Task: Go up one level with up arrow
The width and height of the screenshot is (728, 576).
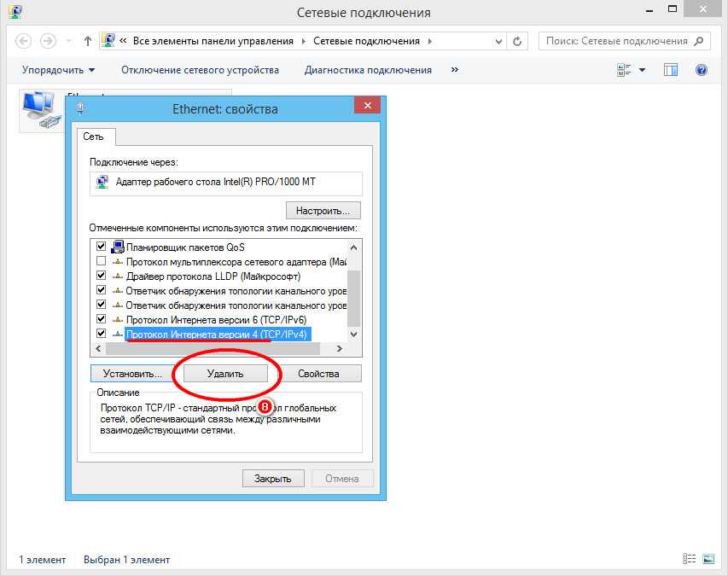Action: coord(88,41)
